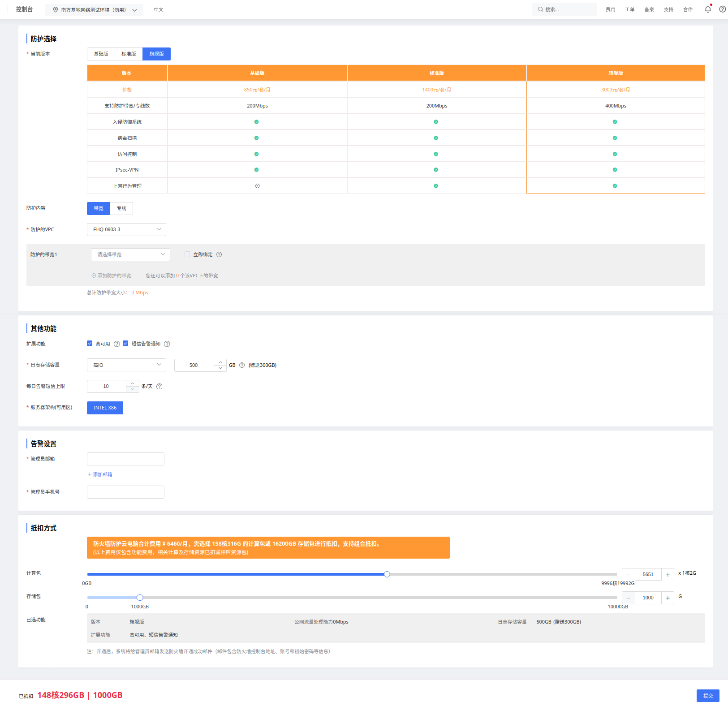Click up arrow on log storage 500 stepper
The height and width of the screenshot is (706, 728).
pyautogui.click(x=220, y=362)
